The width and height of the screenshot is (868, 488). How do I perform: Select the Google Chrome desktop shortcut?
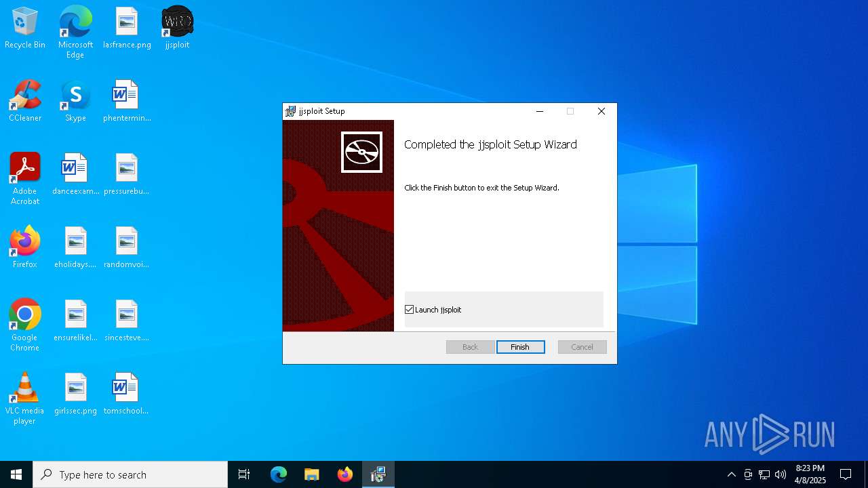[x=25, y=325]
